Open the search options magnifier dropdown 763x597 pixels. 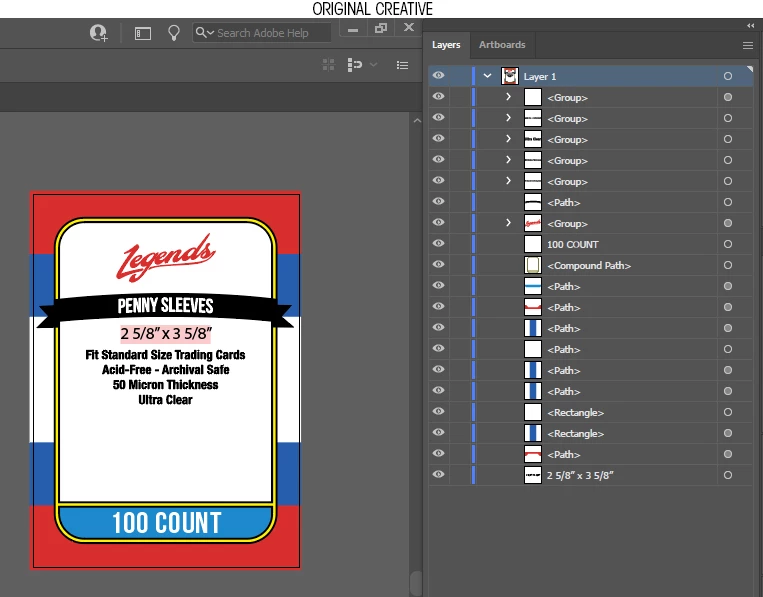point(204,33)
